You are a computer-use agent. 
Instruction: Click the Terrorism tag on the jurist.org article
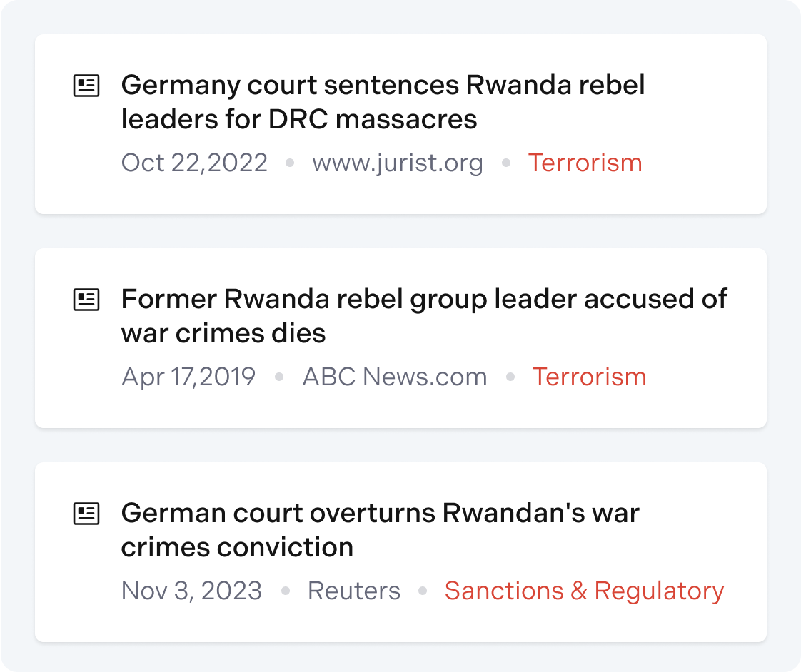click(x=585, y=163)
